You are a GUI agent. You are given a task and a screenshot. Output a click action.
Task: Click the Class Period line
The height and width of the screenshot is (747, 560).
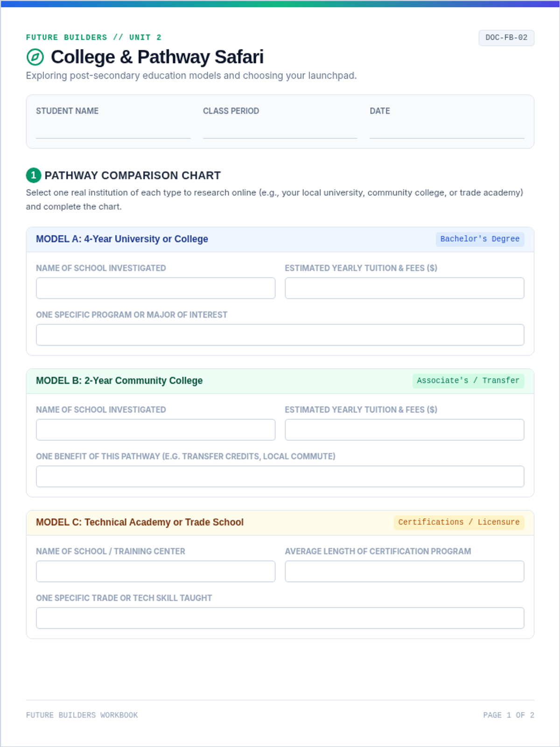click(280, 131)
